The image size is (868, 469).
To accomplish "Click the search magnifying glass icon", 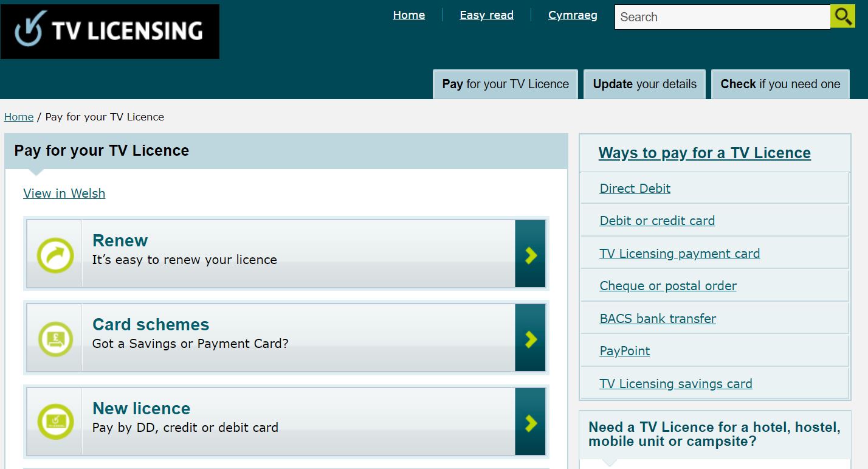I will click(x=842, y=16).
